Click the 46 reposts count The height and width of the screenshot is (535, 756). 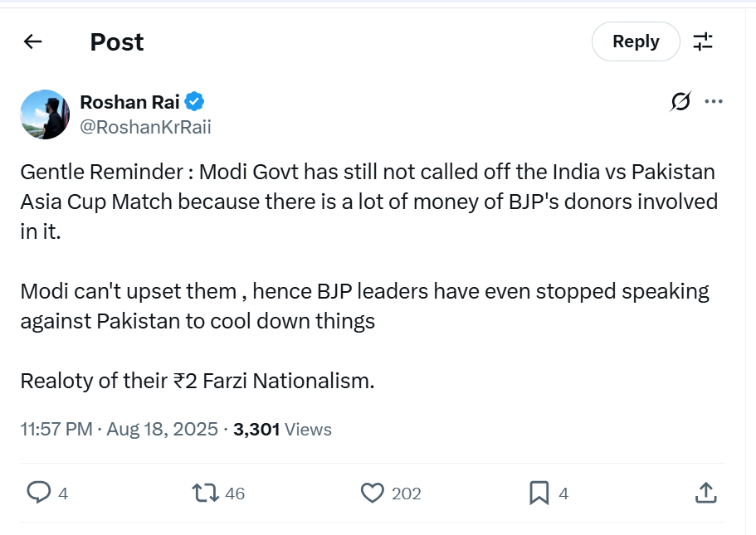235,494
